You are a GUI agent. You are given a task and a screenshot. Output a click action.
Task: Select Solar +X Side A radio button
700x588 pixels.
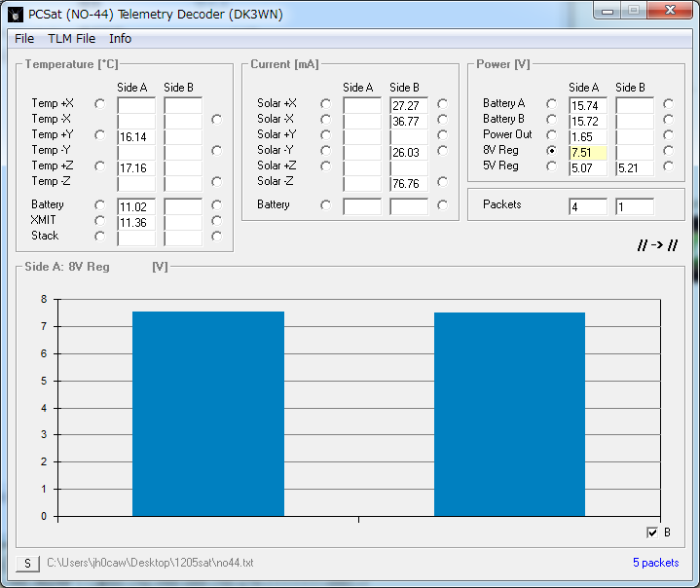325,104
